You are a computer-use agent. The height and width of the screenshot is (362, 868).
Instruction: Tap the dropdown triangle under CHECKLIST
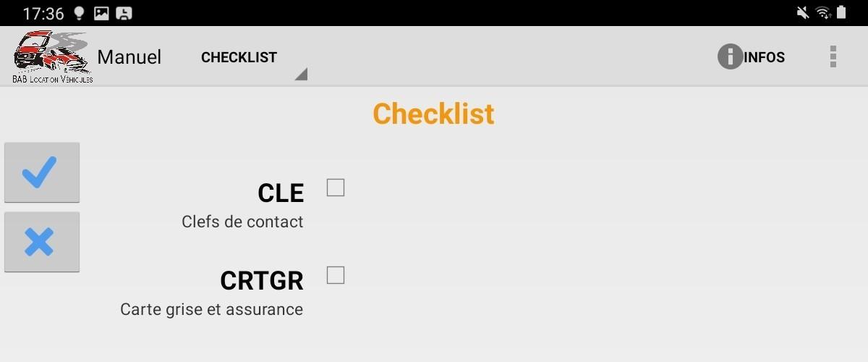(x=301, y=73)
